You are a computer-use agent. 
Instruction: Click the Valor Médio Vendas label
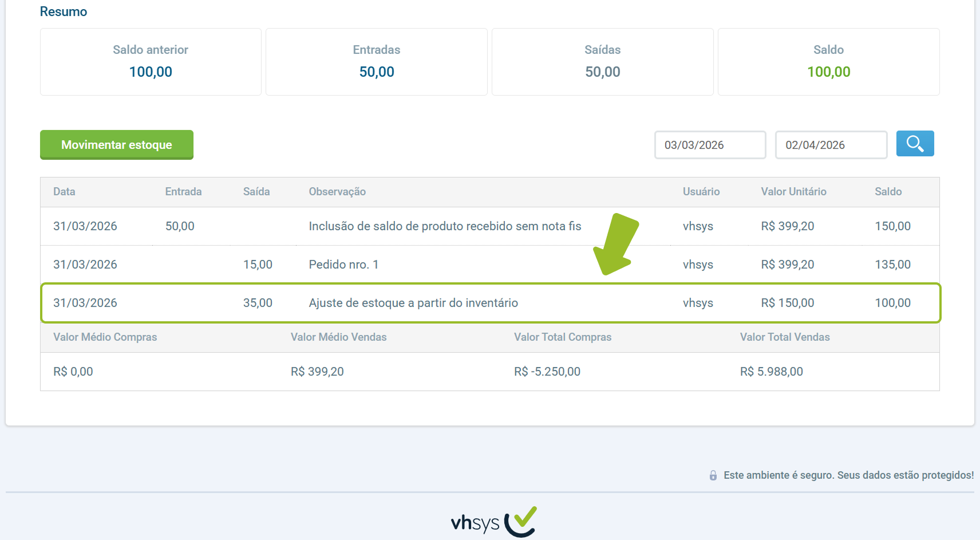pyautogui.click(x=339, y=337)
